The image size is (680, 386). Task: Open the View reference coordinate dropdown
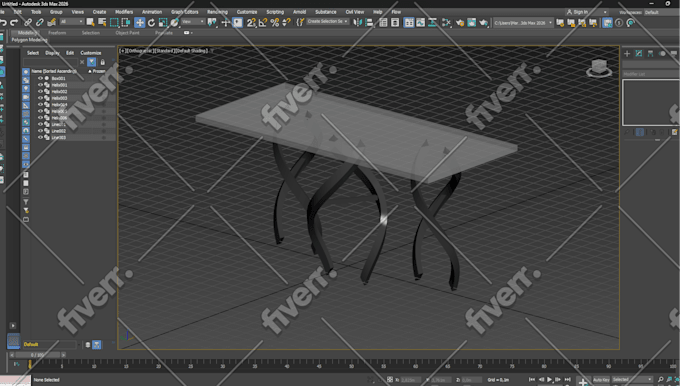click(193, 22)
